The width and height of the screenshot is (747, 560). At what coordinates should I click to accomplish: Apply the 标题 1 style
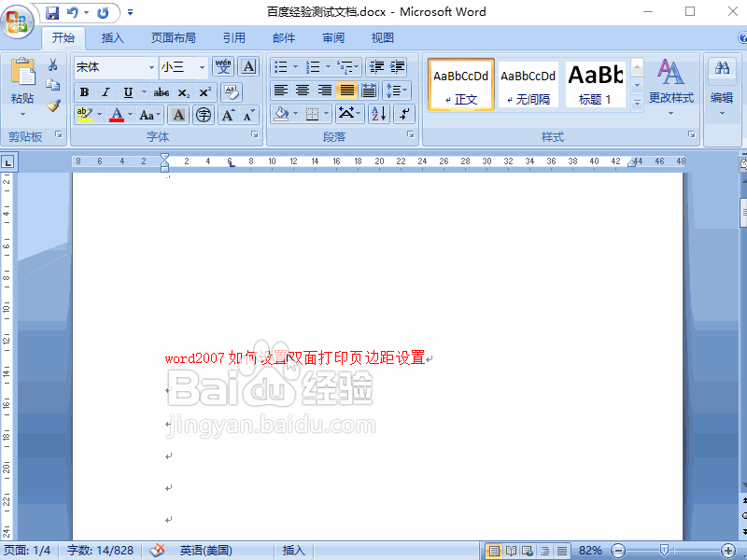pyautogui.click(x=595, y=84)
